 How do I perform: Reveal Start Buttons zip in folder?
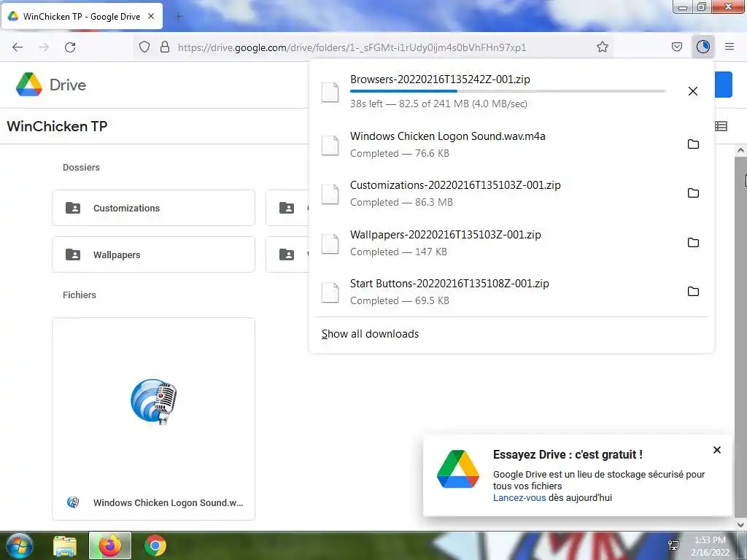pyautogui.click(x=693, y=292)
